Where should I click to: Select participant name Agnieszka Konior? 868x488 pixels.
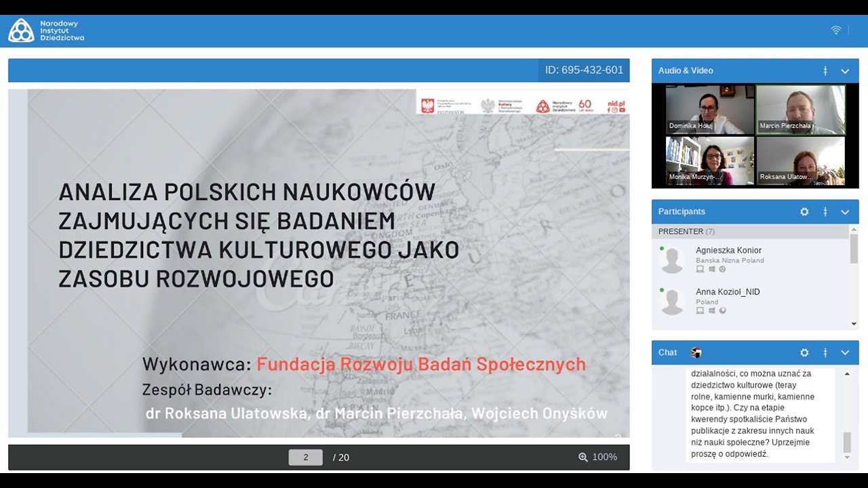[x=728, y=250]
